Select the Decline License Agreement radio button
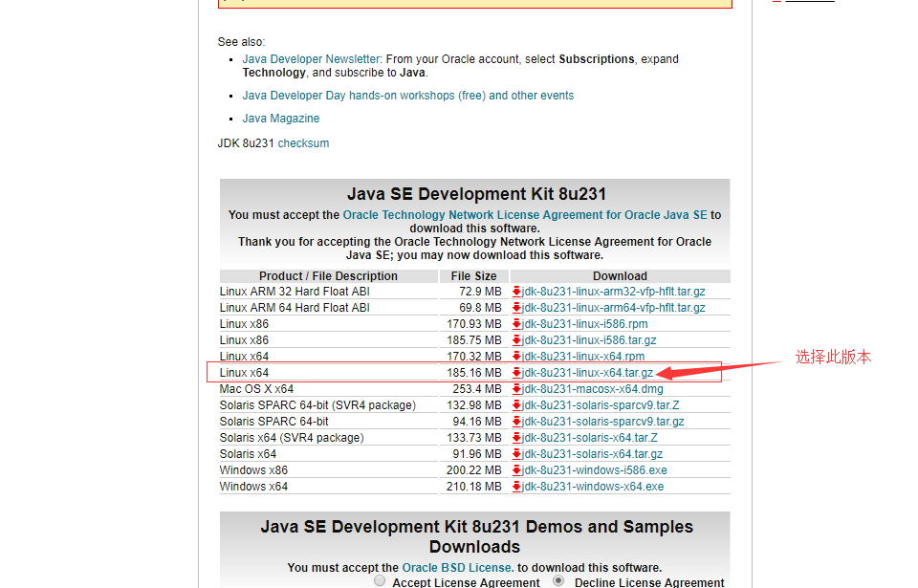 coord(557,580)
